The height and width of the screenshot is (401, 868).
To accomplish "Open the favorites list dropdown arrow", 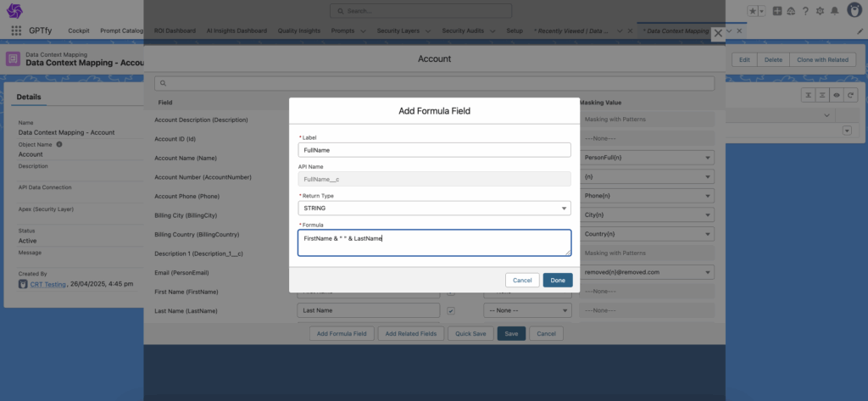I will click(x=762, y=11).
